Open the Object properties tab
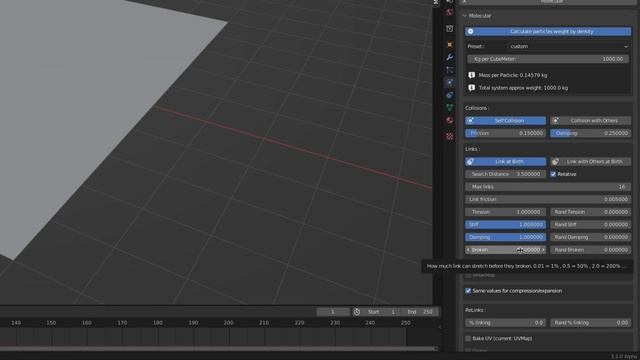This screenshot has width=640, height=360. coord(449,44)
